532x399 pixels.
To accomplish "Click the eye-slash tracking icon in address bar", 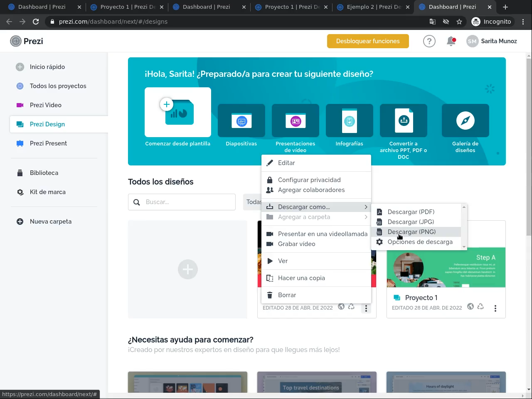I will 446,22.
